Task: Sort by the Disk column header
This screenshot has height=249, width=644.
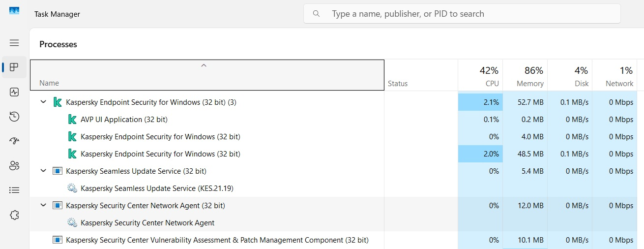Action: tap(570, 76)
